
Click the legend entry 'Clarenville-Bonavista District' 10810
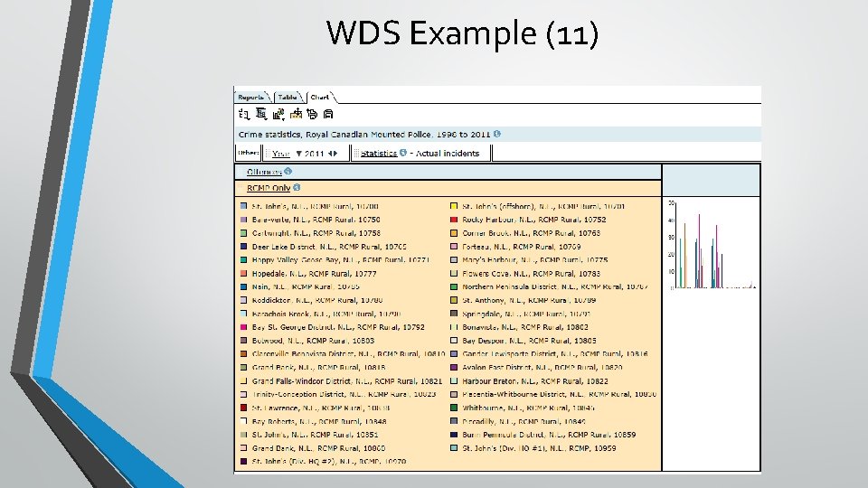[349, 354]
